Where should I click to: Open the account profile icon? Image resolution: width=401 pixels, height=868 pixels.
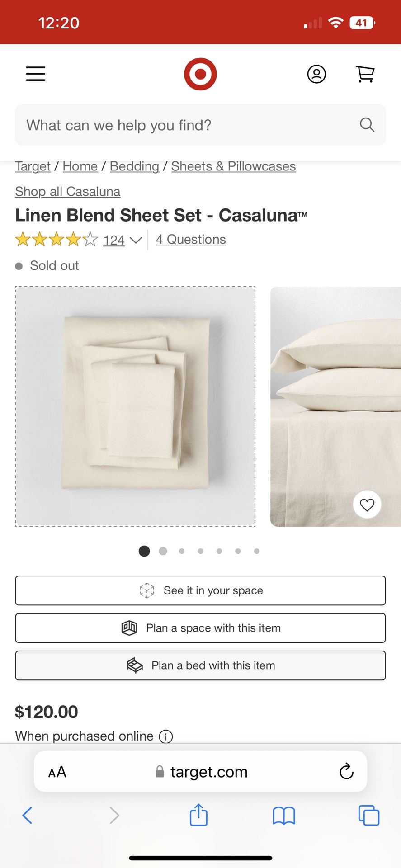click(316, 74)
